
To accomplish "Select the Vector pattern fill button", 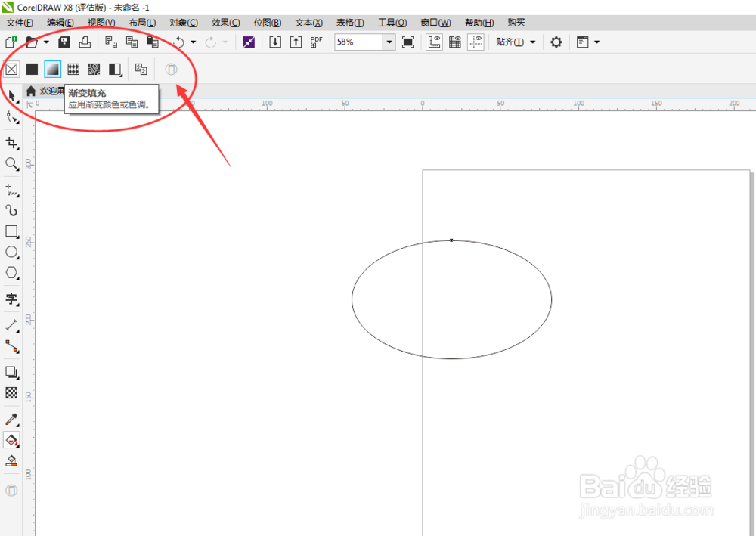I will click(73, 70).
